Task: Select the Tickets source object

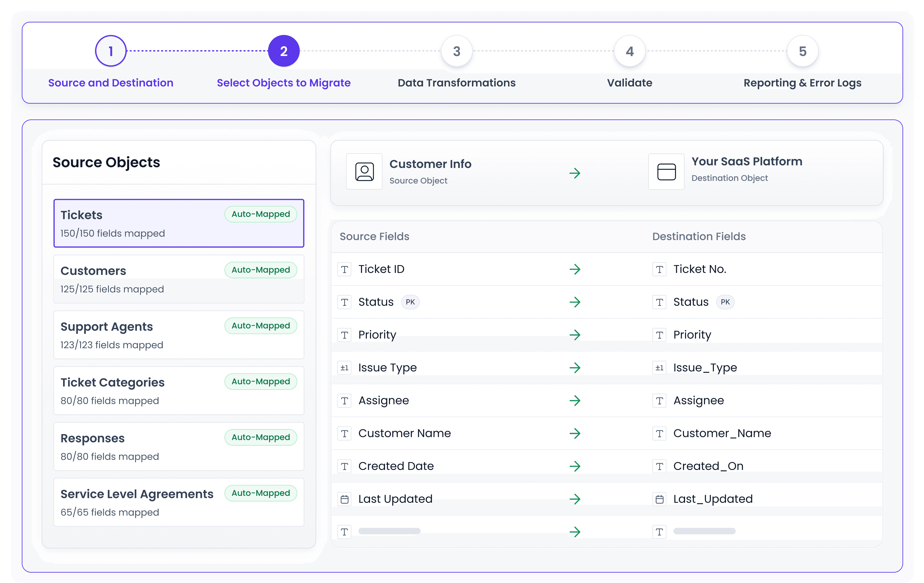Action: coord(179,223)
